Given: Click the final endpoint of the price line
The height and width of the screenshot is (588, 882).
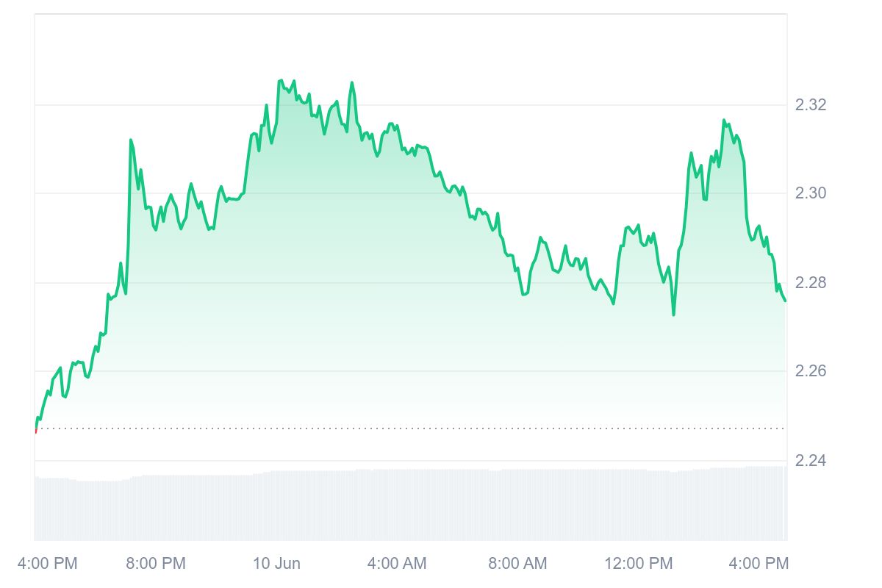Looking at the screenshot, I should (x=785, y=300).
